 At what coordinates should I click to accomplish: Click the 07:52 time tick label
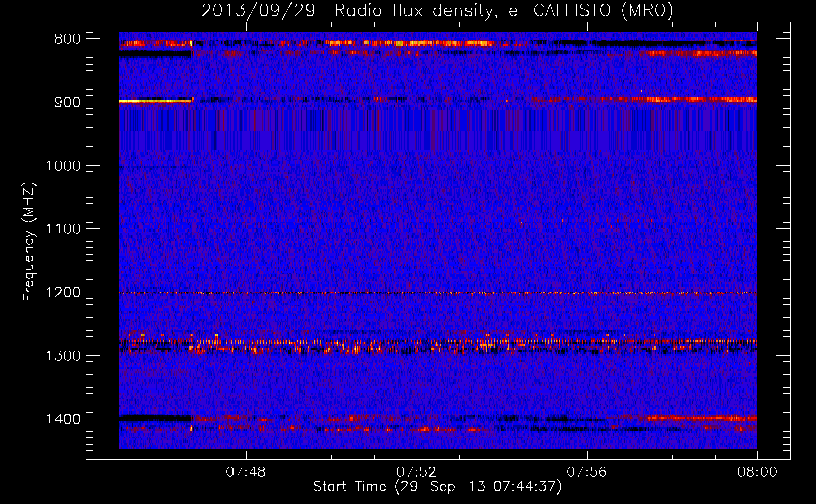[416, 472]
